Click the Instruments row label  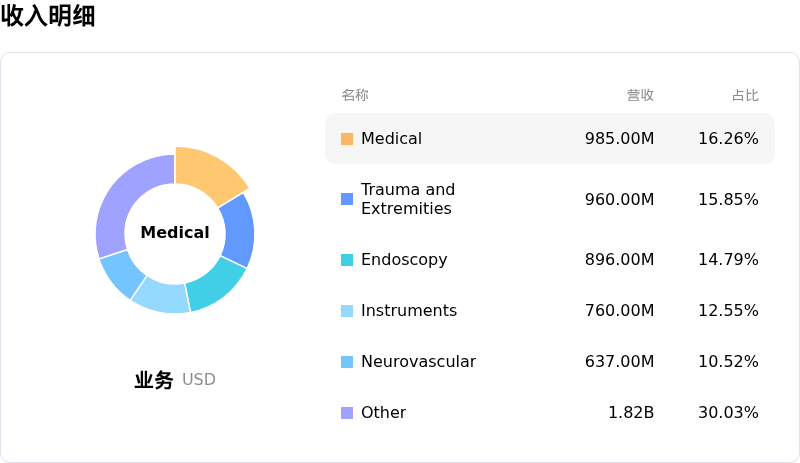(x=408, y=311)
